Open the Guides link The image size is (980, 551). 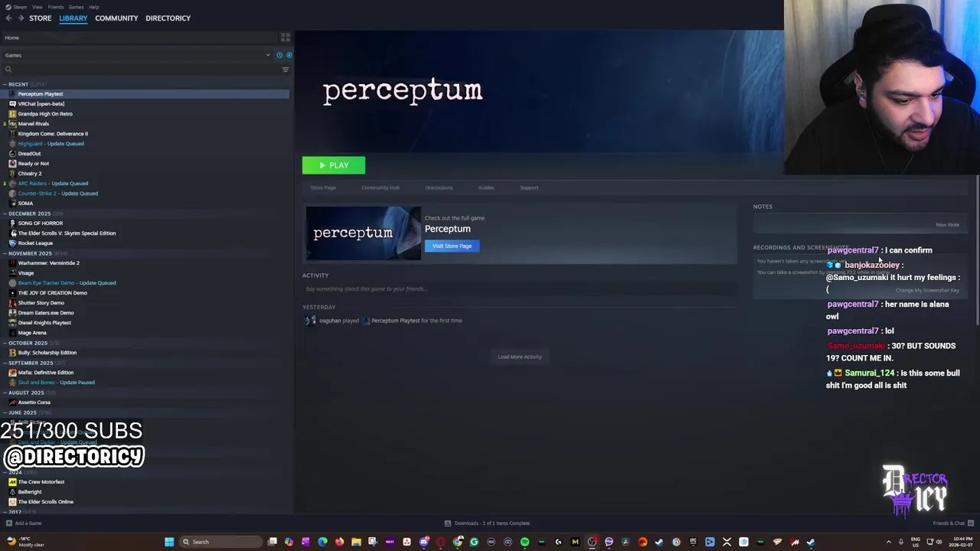[486, 187]
